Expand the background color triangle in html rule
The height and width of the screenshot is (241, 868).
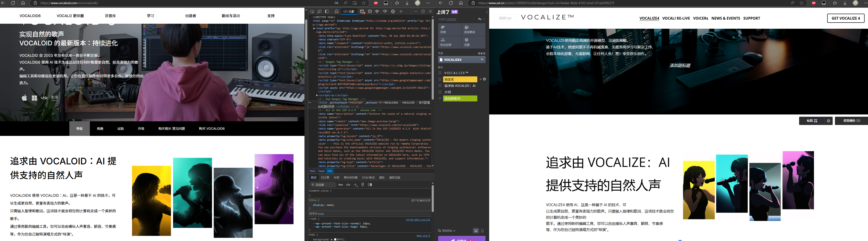pyautogui.click(x=332, y=239)
